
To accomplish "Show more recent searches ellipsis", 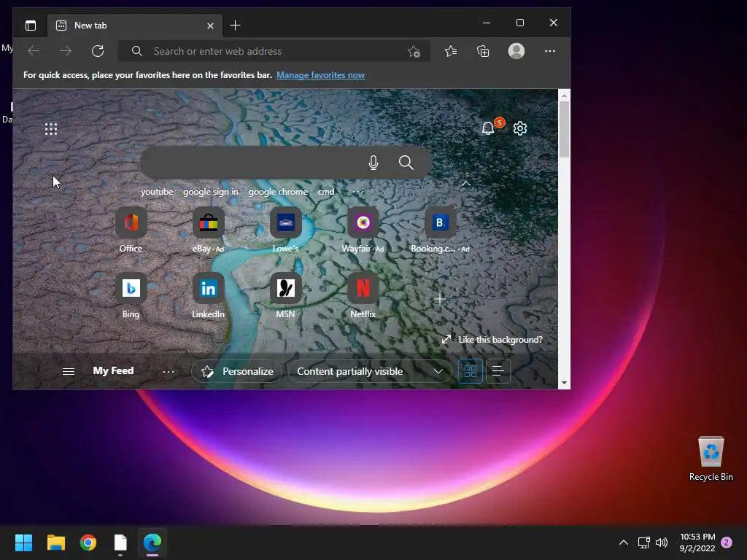I will pyautogui.click(x=358, y=192).
